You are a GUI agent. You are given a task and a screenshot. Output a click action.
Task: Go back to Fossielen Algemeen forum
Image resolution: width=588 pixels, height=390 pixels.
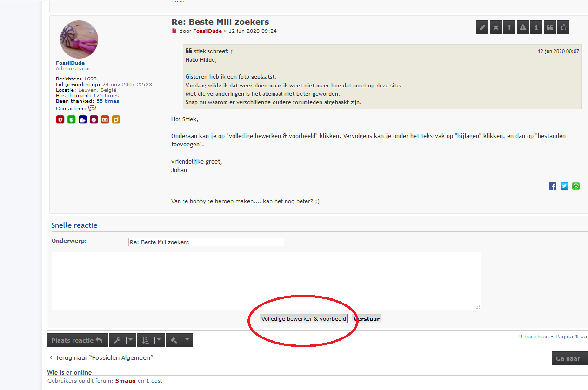(x=101, y=358)
